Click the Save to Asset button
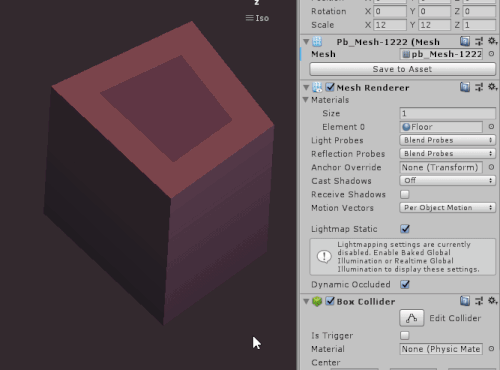 tap(402, 69)
